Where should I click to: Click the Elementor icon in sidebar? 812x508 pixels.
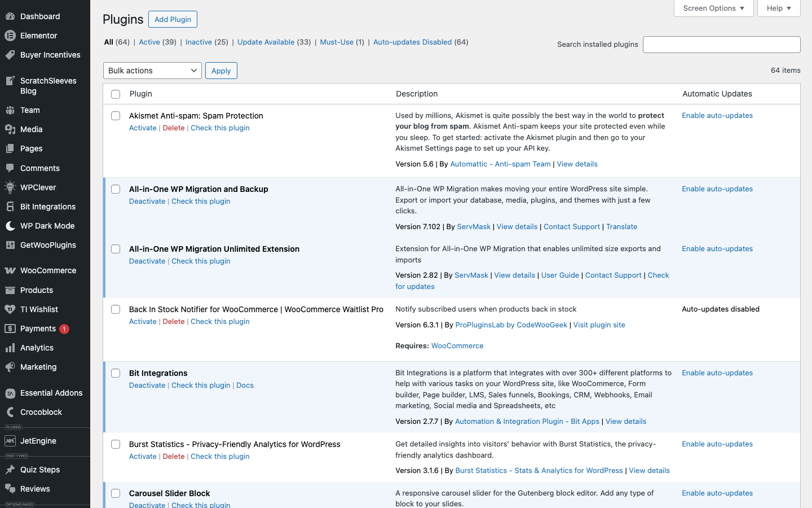[10, 36]
